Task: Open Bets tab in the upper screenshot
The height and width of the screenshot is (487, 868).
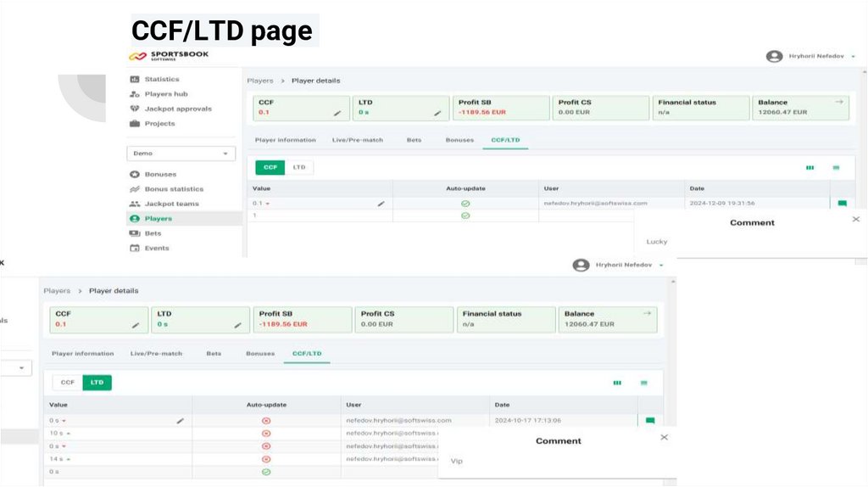Action: click(414, 140)
